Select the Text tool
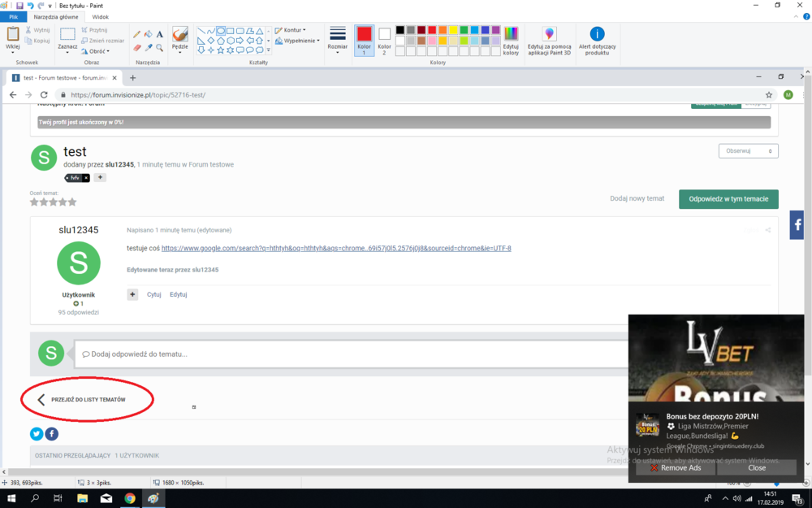Screen dimensions: 812x508 point(160,34)
